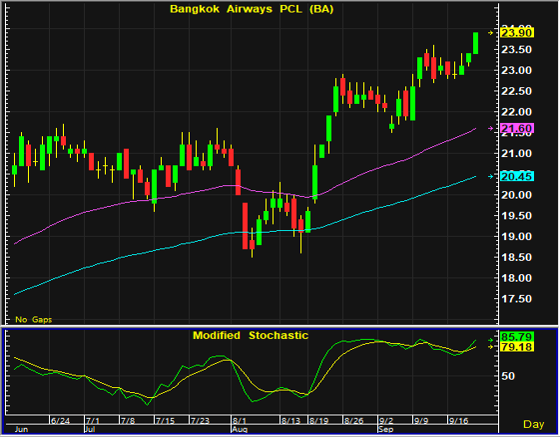This screenshot has width=560, height=437.
Task: Click the Day timeframe label
Action: (534, 424)
